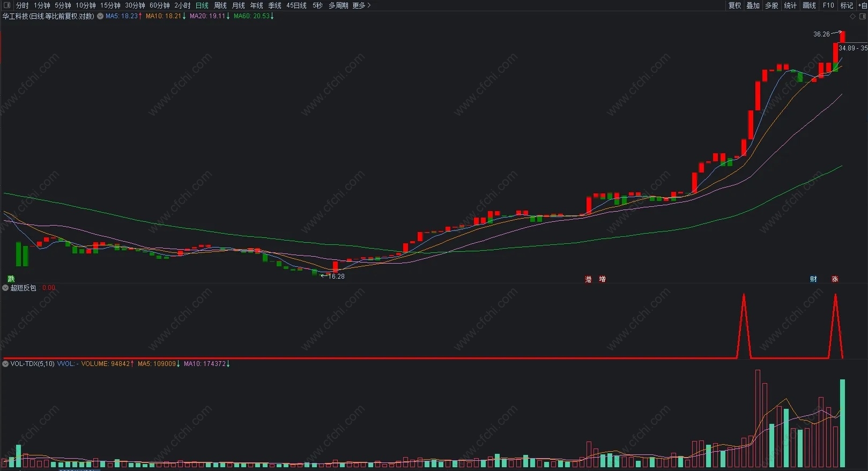Select the 1分钟 period
This screenshot has height=471, width=868.
click(42, 5)
